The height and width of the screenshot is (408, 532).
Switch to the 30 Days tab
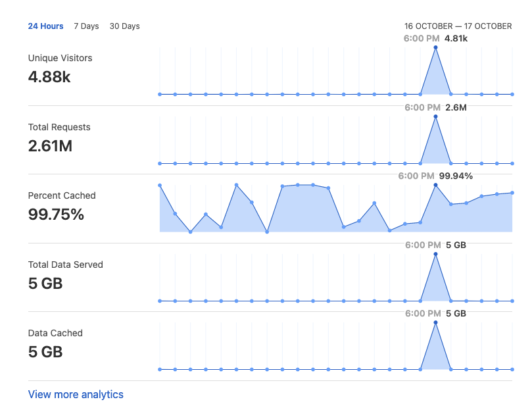tap(124, 26)
